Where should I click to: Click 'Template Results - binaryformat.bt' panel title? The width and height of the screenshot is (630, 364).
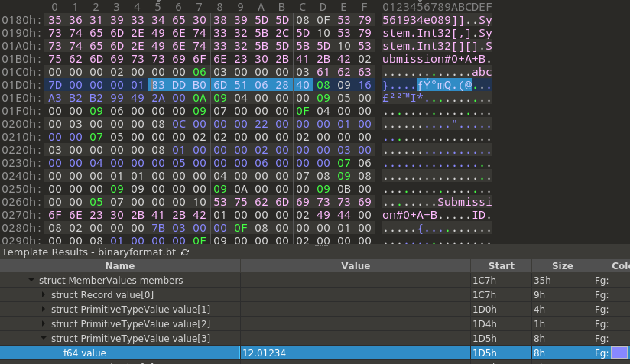click(x=89, y=252)
